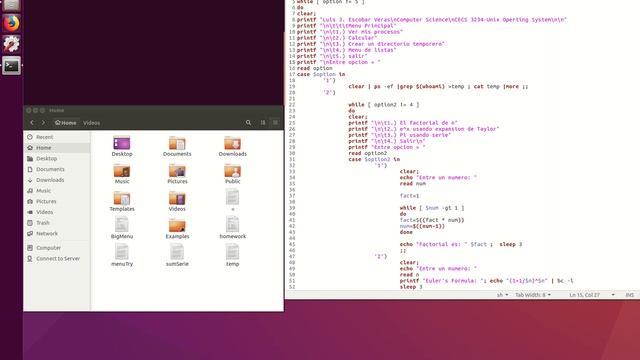The width and height of the screenshot is (640, 360).
Task: Click line 'Menu de listas' printf in editor
Action: [347, 50]
